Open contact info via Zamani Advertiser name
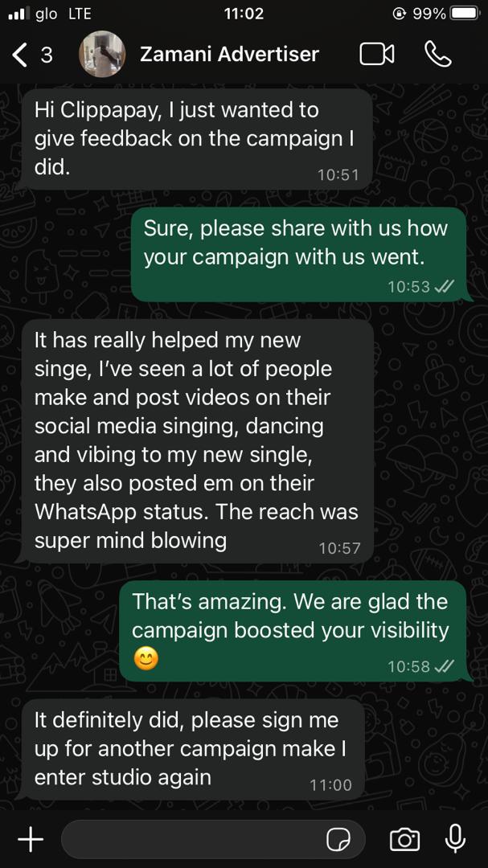The height and width of the screenshot is (868, 488). click(229, 55)
